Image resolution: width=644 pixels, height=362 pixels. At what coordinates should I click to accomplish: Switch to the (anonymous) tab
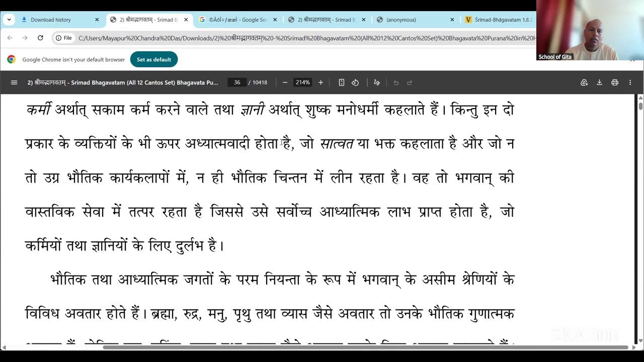pyautogui.click(x=416, y=20)
